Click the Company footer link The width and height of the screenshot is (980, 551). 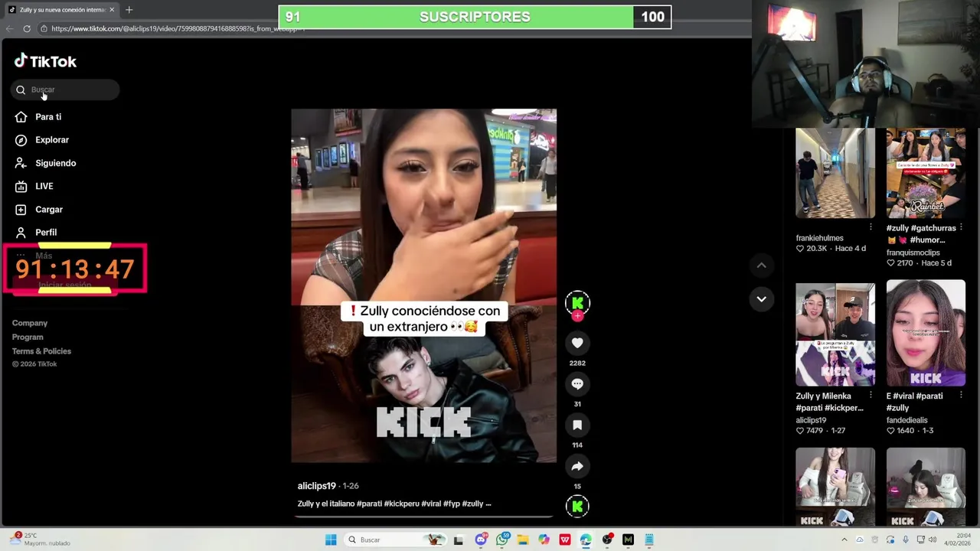point(30,323)
